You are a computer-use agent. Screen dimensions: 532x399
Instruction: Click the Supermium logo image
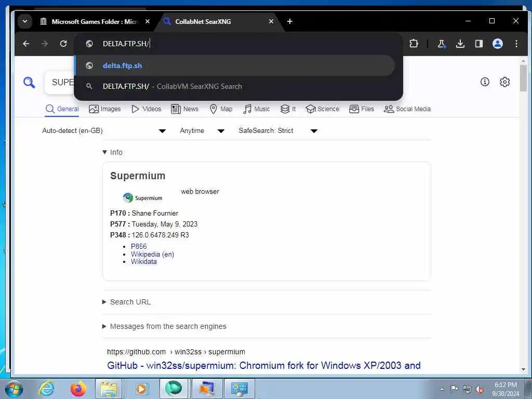[142, 198]
